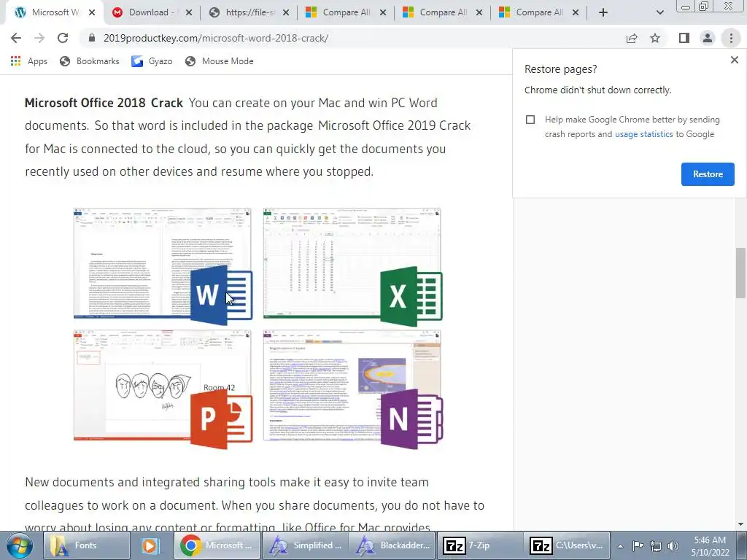Click the scrollbar down arrow
Screen dimensions: 747x560
point(740,524)
